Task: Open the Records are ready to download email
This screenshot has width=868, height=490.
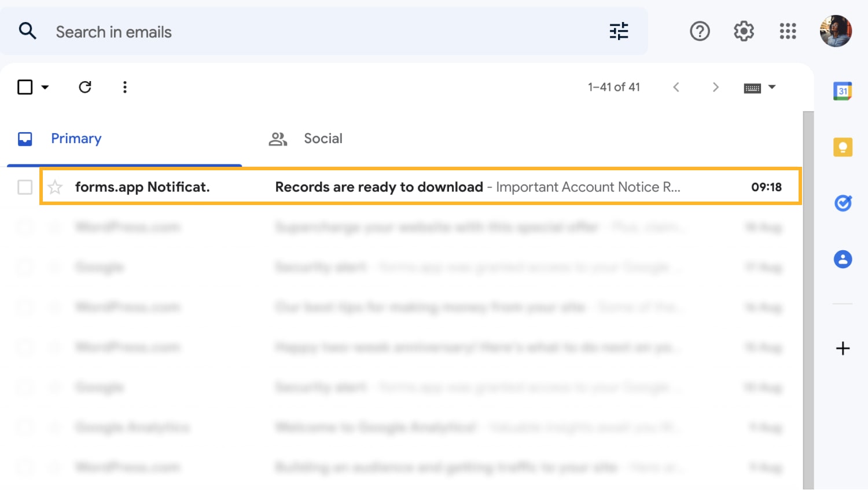Action: [x=379, y=187]
